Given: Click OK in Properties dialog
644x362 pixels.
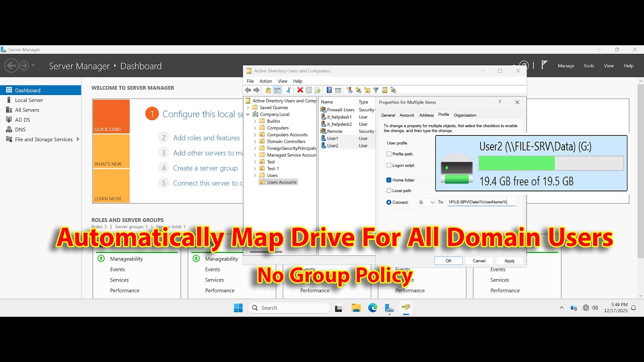Looking at the screenshot, I should pos(448,260).
